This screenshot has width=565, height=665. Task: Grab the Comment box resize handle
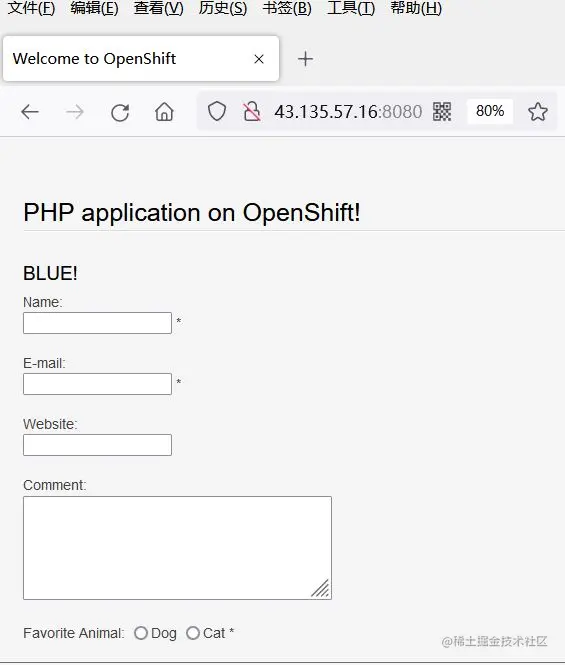[321, 589]
